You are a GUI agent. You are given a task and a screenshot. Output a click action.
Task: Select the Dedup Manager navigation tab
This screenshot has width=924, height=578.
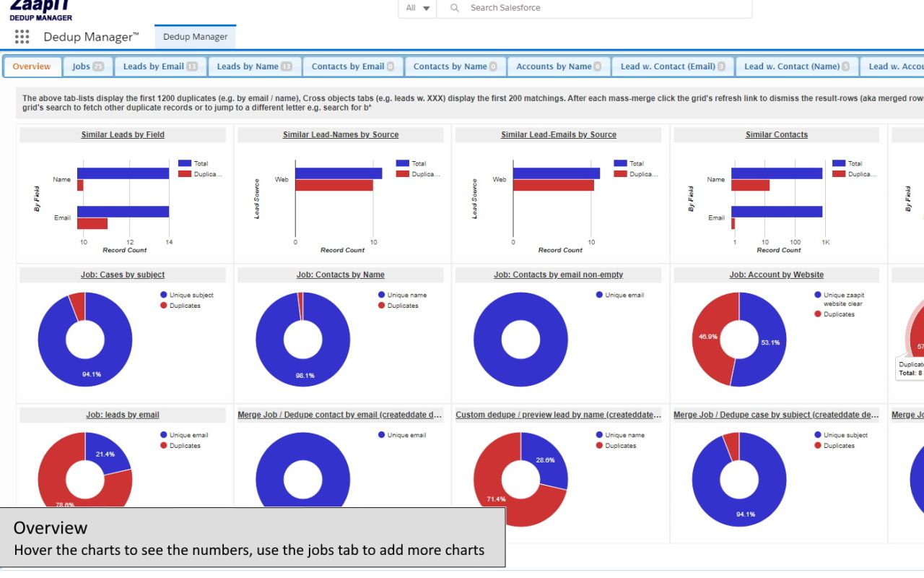coord(195,37)
